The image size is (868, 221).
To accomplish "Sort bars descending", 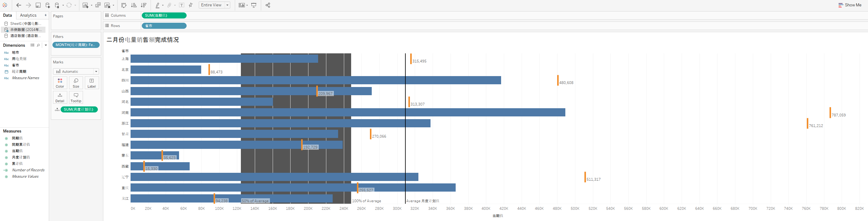I will pyautogui.click(x=144, y=5).
